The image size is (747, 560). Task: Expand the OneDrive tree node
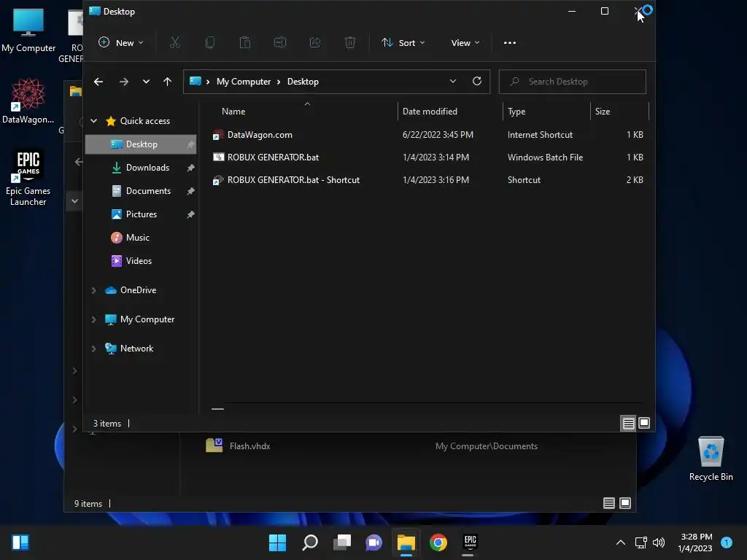point(94,290)
